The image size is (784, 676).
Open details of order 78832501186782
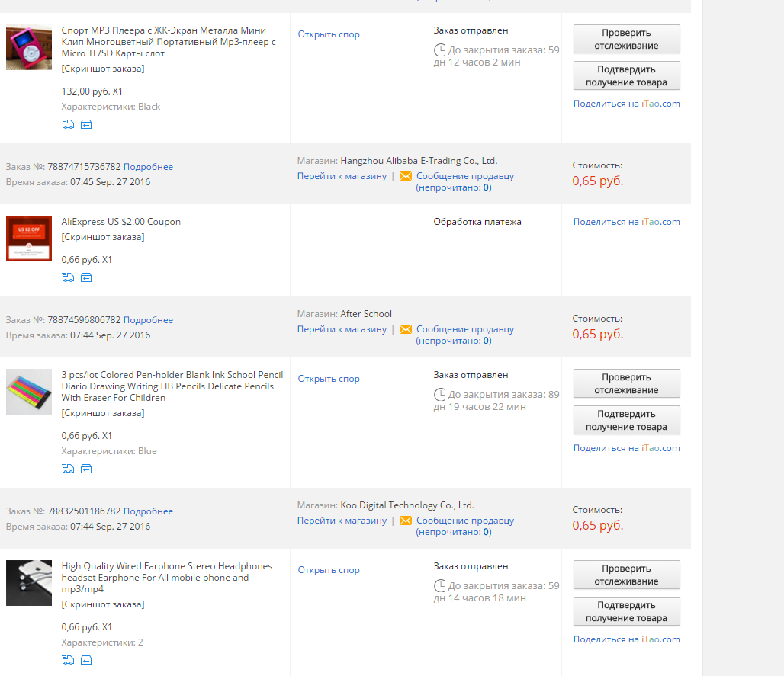(x=148, y=511)
